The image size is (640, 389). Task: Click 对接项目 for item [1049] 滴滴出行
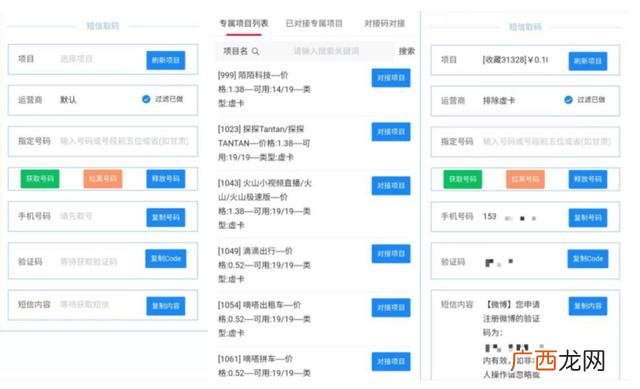pos(391,253)
